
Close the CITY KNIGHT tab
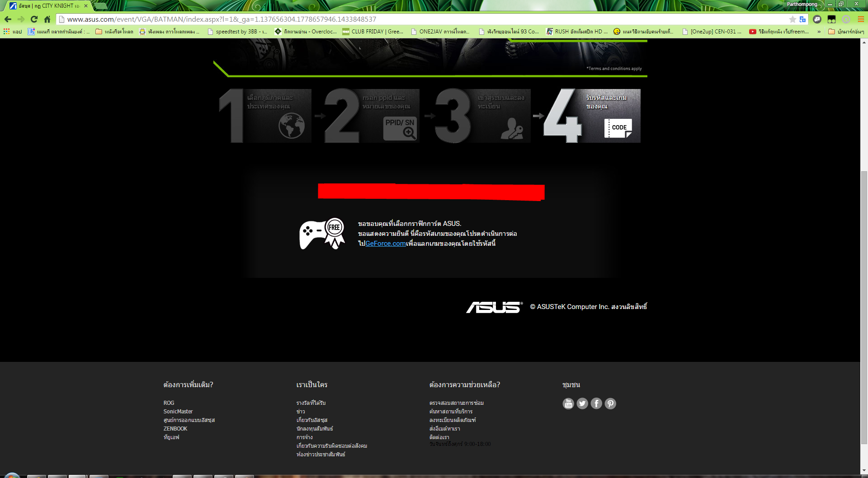pyautogui.click(x=86, y=6)
